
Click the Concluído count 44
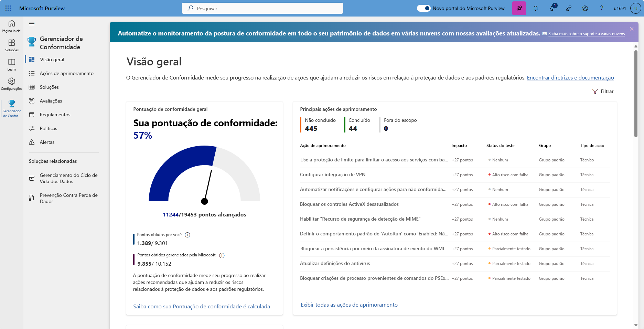[x=353, y=128]
